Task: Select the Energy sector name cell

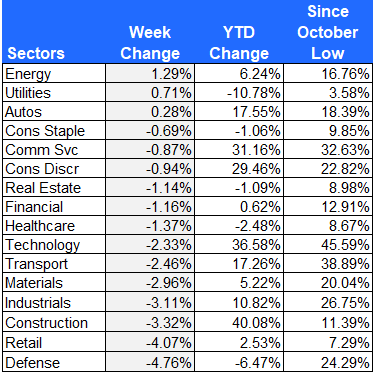Action: [54, 73]
